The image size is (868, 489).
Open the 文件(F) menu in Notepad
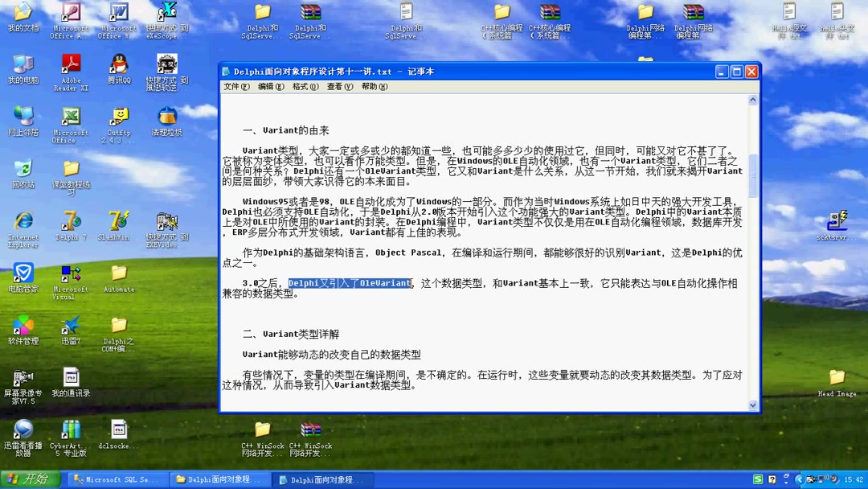point(234,85)
